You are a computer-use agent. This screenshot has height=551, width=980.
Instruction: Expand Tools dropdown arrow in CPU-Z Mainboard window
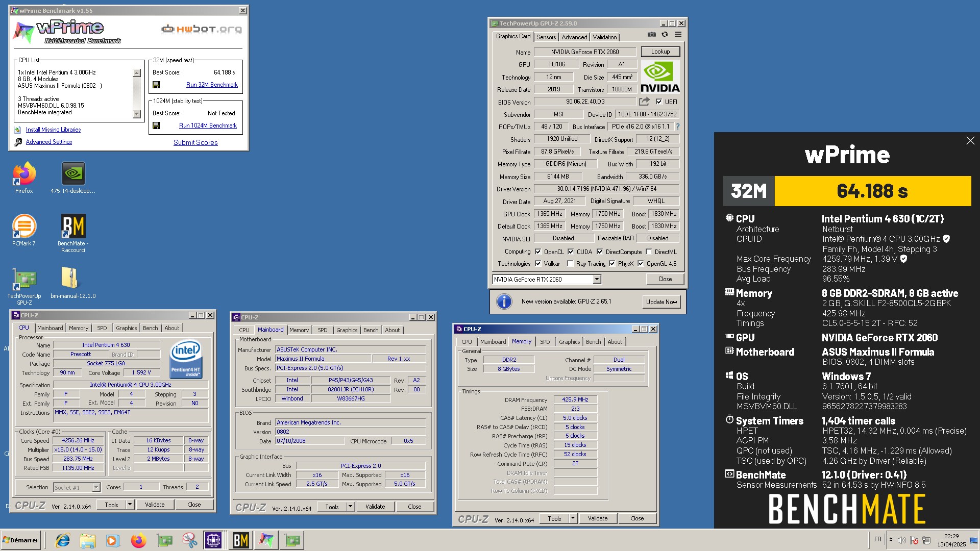pos(350,507)
